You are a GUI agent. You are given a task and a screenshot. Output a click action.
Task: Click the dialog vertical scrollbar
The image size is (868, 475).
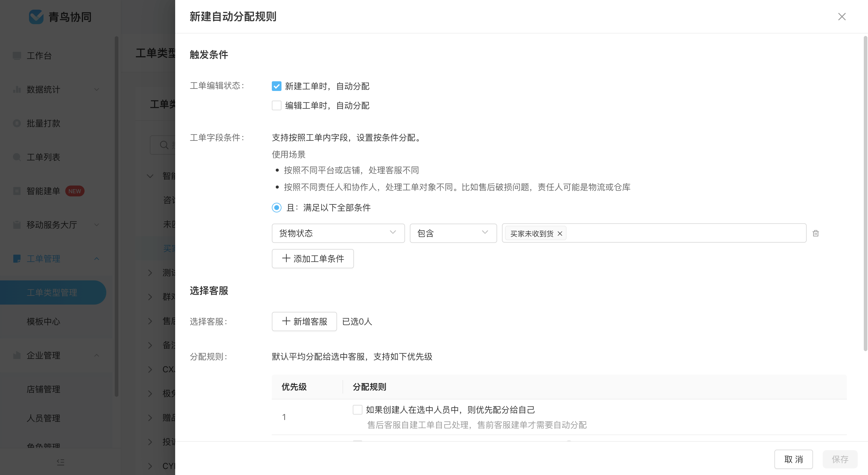(865, 194)
